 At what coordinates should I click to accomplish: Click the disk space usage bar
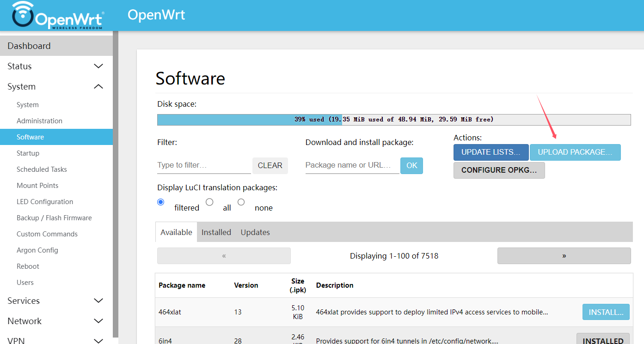point(394,120)
